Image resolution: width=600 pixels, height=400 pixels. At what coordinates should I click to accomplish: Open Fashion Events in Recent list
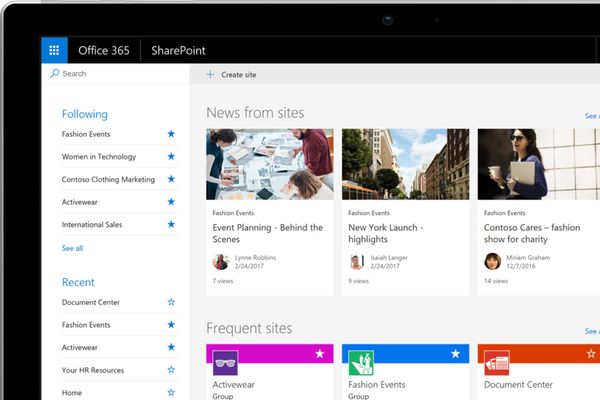click(x=86, y=325)
